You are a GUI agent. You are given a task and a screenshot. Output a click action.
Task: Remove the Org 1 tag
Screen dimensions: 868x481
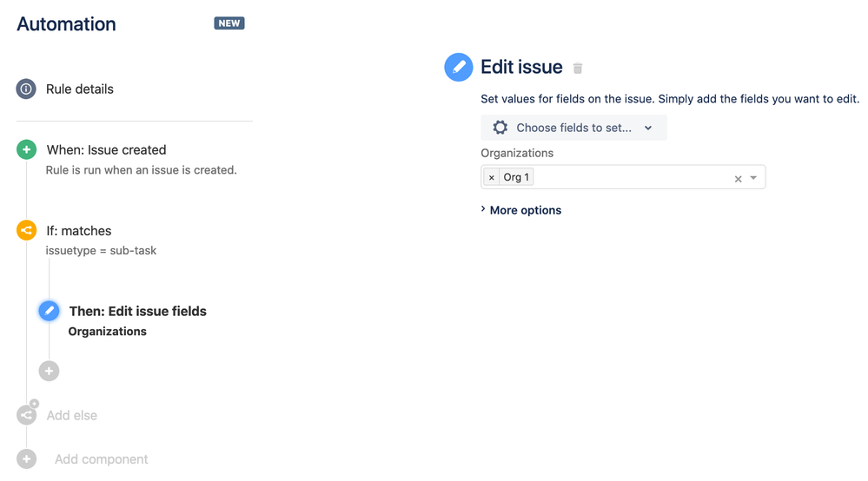pyautogui.click(x=492, y=177)
